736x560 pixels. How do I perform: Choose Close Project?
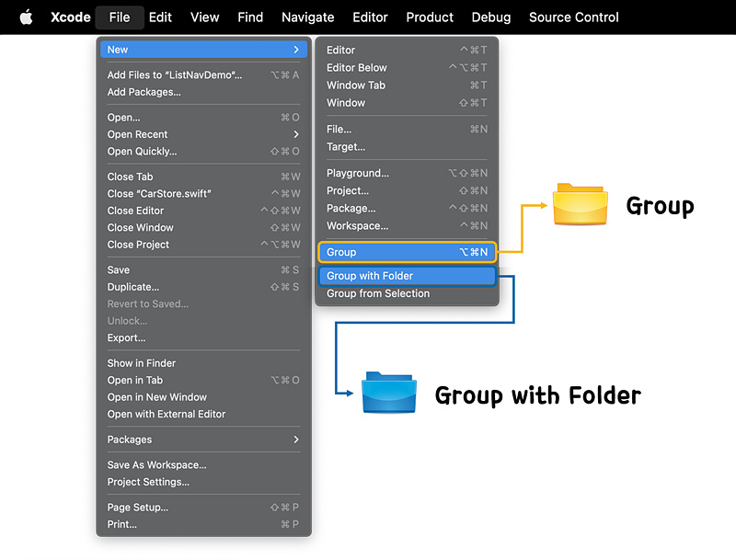[203, 245]
